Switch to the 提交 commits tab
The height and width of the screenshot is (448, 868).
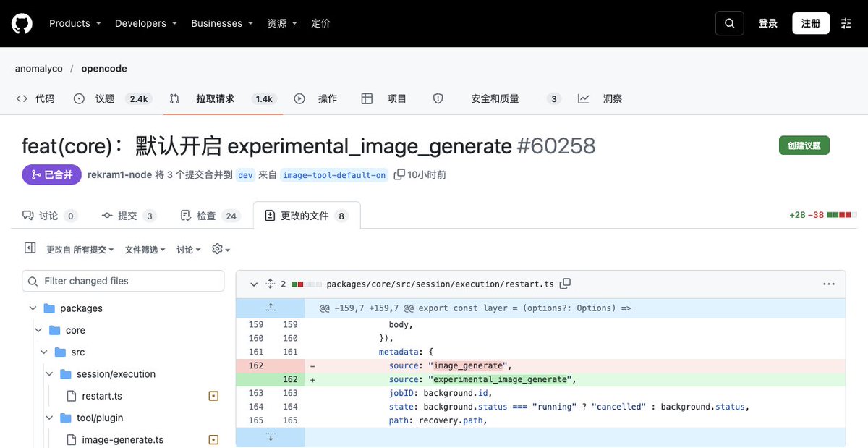tap(128, 216)
